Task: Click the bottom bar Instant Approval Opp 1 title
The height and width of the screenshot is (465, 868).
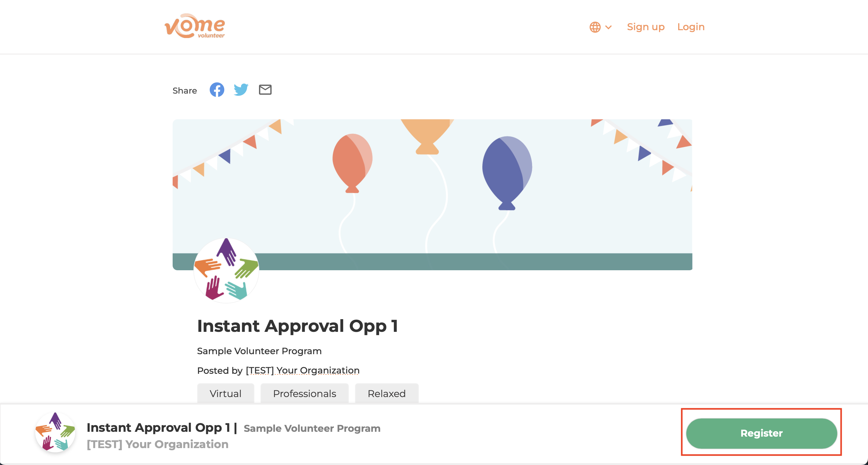Action: tap(158, 428)
